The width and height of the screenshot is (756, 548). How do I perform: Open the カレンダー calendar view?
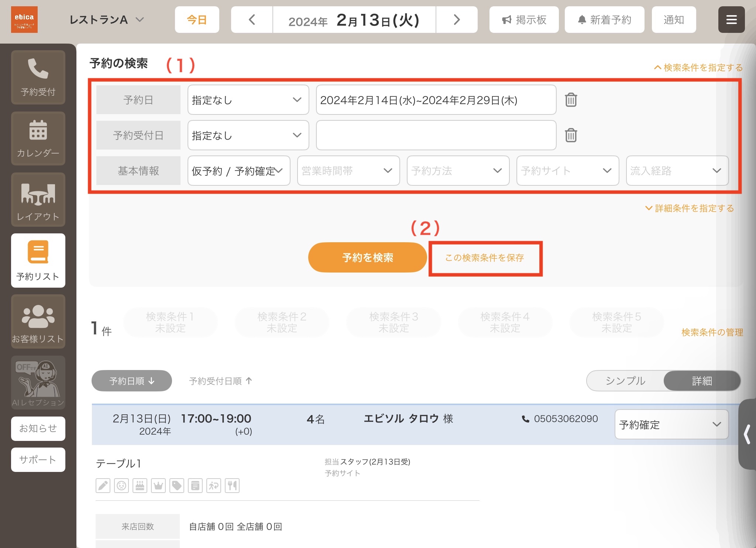tap(38, 138)
